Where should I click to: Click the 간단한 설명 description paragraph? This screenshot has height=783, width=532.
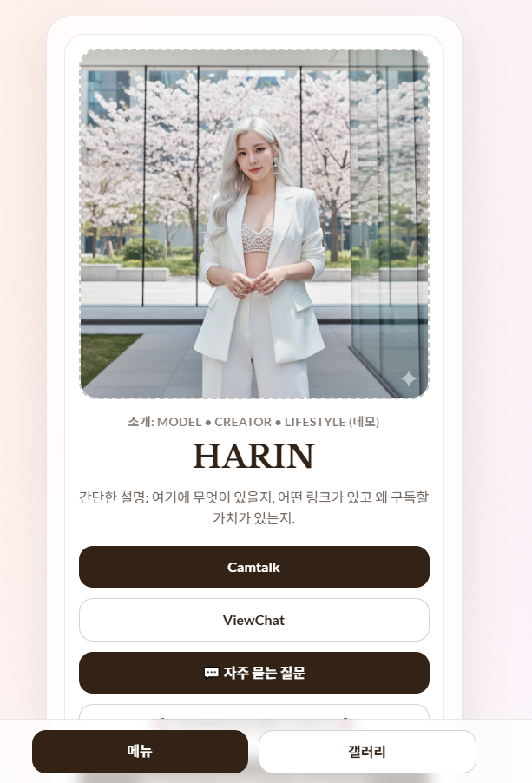(x=254, y=507)
